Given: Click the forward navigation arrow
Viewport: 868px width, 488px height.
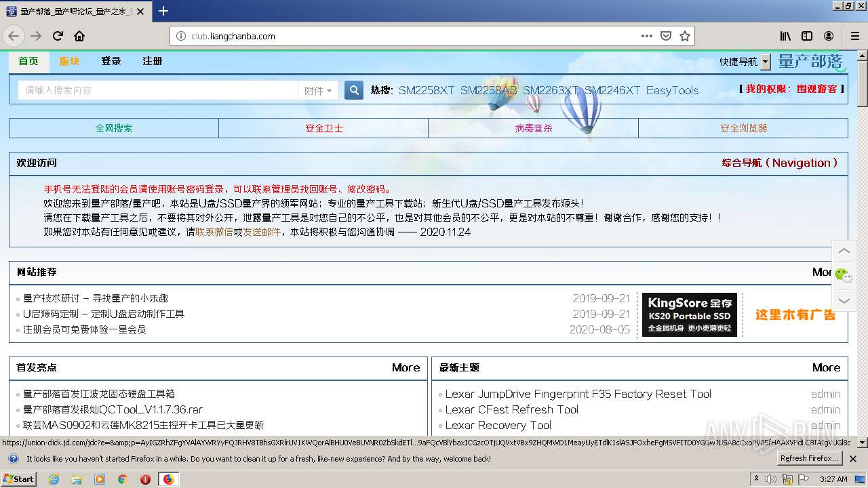Looking at the screenshot, I should pyautogui.click(x=36, y=36).
